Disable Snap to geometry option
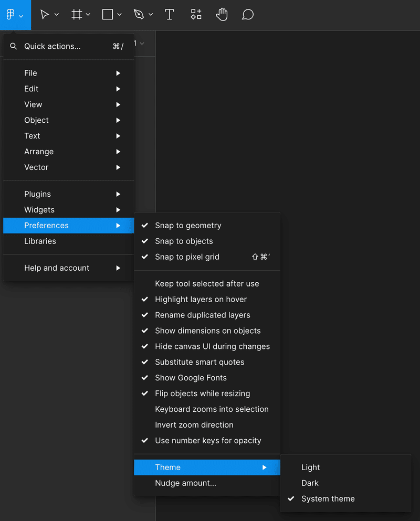 [188, 226]
